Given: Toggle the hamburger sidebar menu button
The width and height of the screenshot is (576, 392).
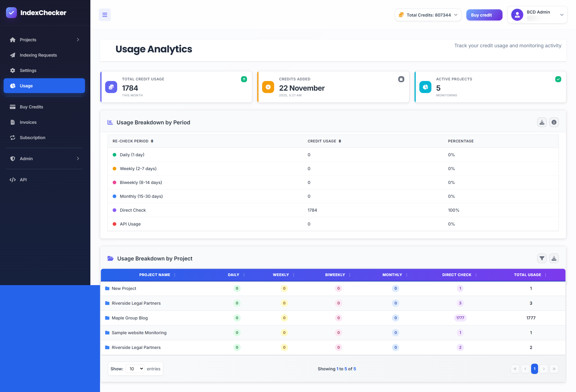Looking at the screenshot, I should pos(105,15).
